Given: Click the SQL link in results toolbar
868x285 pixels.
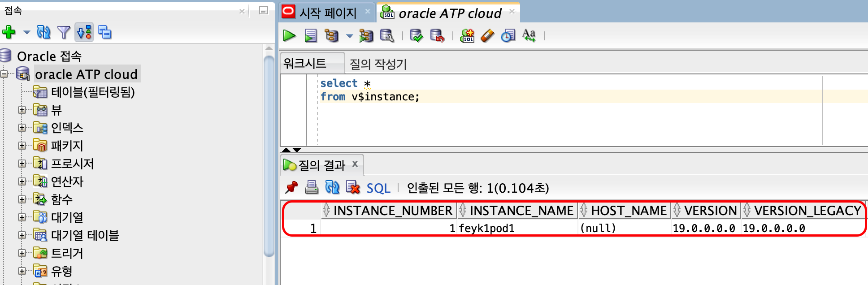Looking at the screenshot, I should click(378, 188).
